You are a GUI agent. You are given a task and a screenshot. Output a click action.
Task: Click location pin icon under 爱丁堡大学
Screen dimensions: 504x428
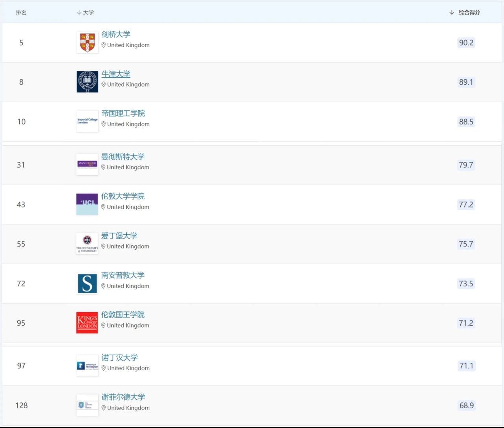click(x=103, y=246)
